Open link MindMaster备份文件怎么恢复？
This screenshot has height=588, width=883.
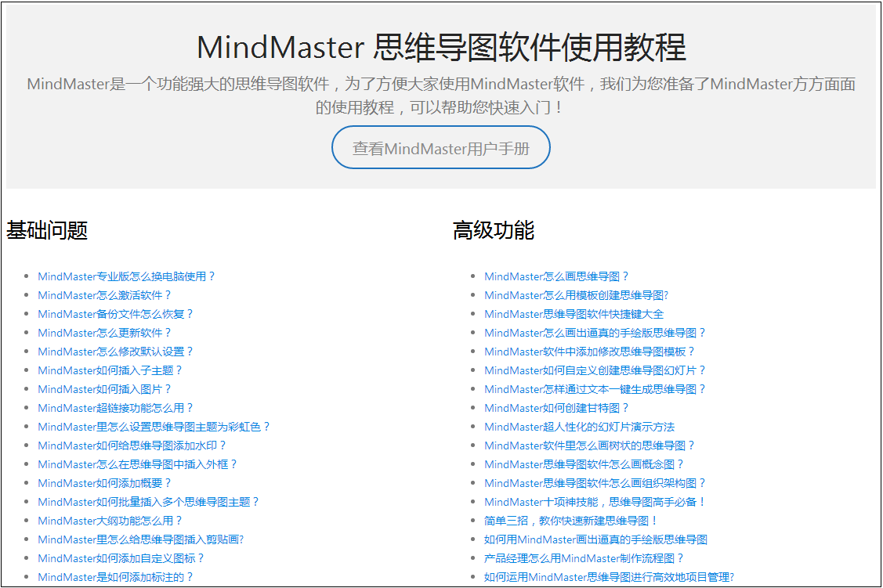coord(115,314)
